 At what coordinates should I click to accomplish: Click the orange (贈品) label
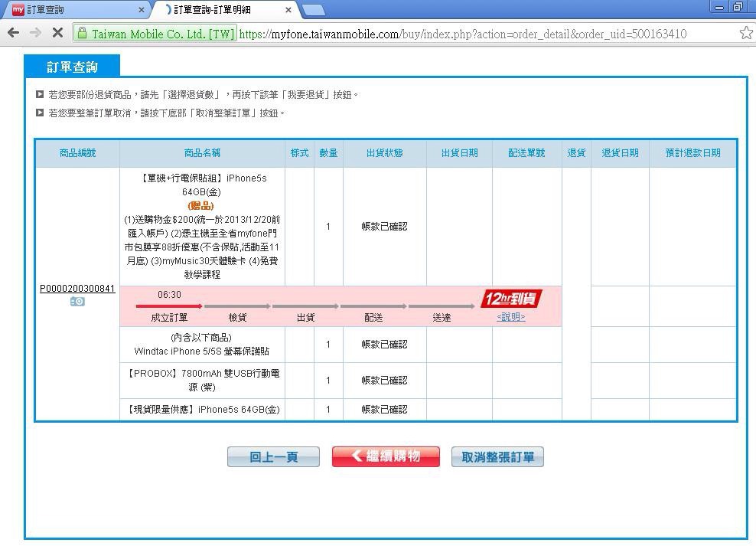(201, 206)
